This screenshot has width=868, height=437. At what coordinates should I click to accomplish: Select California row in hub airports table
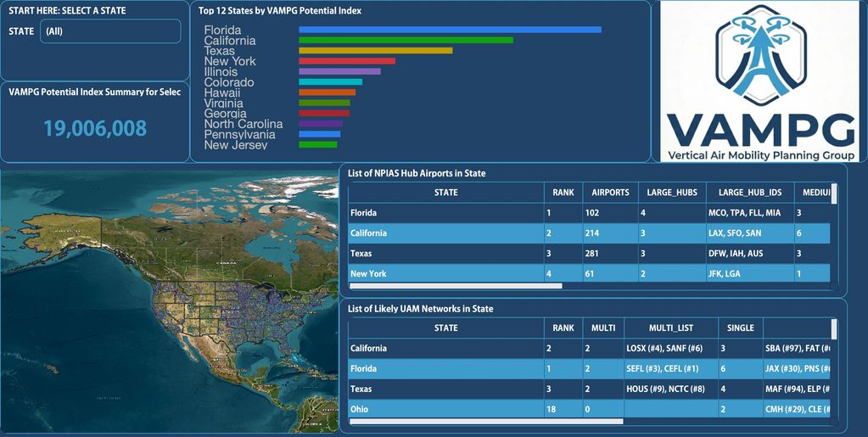590,233
